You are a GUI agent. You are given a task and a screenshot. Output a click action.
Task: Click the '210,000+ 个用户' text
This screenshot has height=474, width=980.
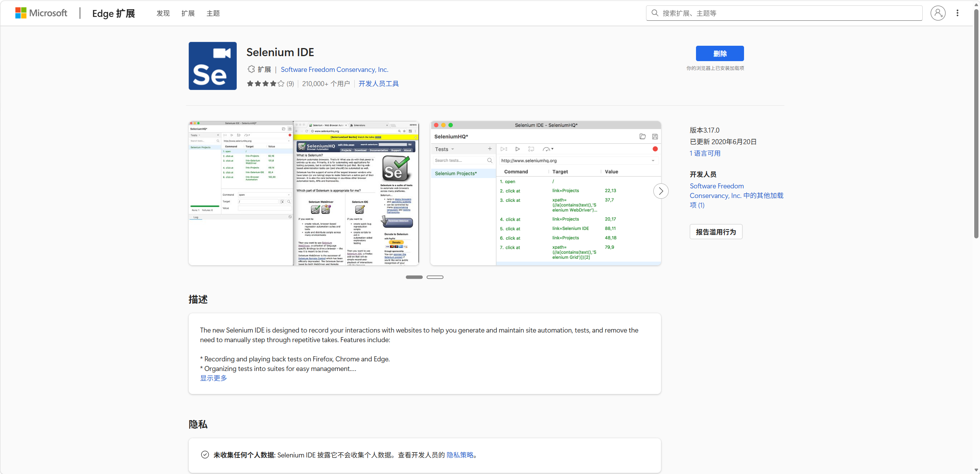click(x=326, y=83)
